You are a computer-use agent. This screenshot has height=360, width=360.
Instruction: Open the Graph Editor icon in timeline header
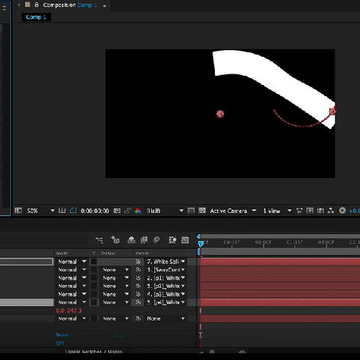click(x=185, y=240)
